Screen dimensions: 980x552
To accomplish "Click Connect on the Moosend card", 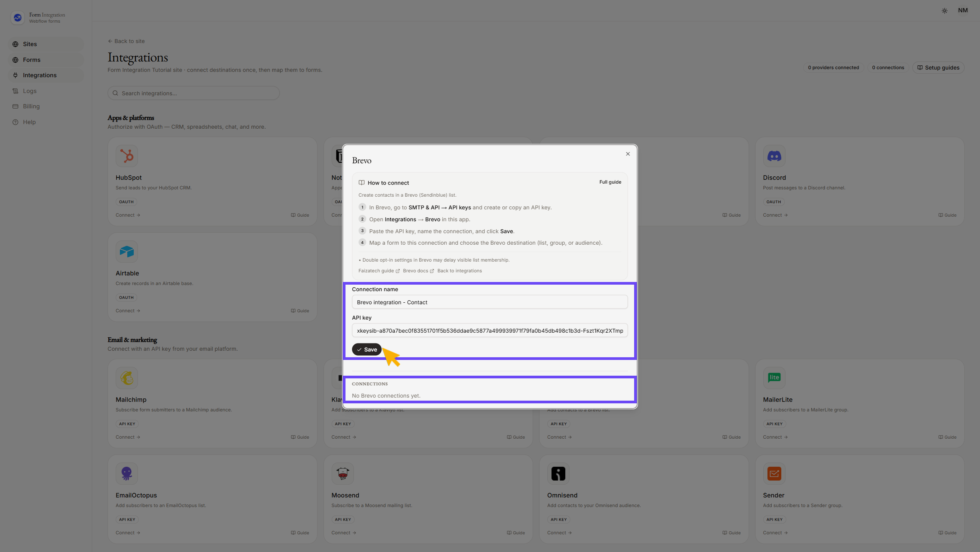I will point(344,533).
